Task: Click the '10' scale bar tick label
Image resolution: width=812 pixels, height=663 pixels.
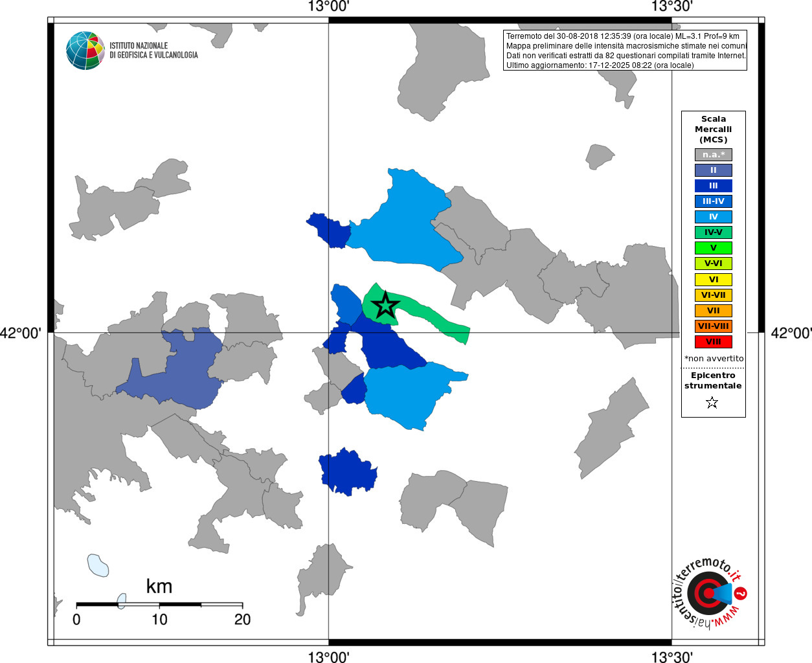Action: pos(159,620)
